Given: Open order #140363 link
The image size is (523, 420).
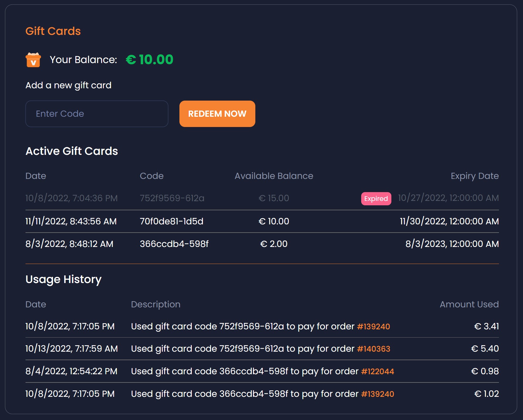Looking at the screenshot, I should click(x=373, y=349).
